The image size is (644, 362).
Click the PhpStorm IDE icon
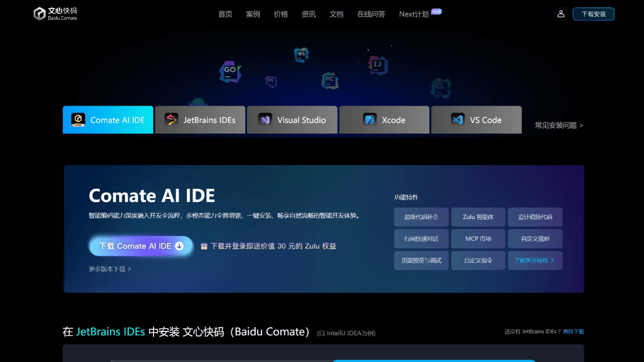(x=270, y=81)
